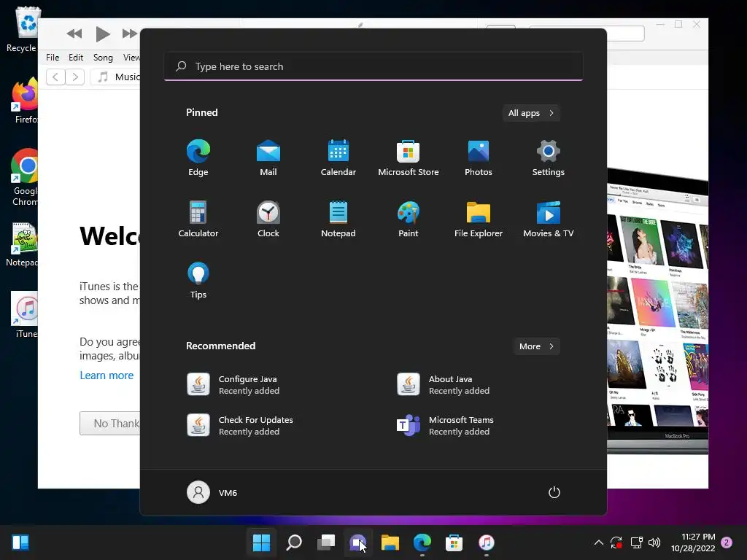Open clock and date flyout

click(693, 542)
